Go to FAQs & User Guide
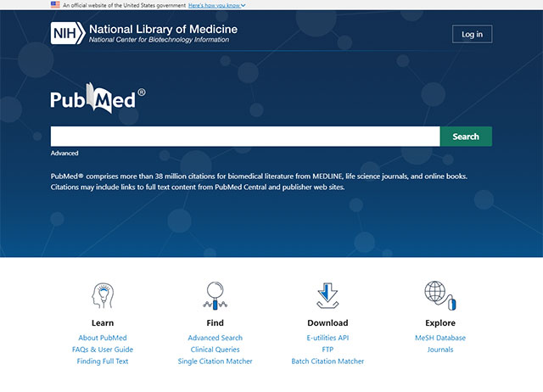543x392 pixels. pyautogui.click(x=102, y=350)
